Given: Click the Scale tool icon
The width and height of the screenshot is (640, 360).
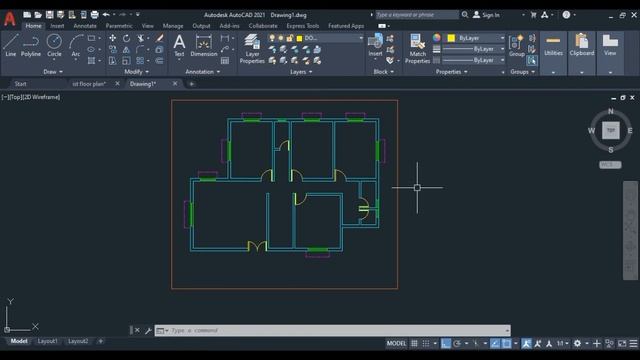Looking at the screenshot, I should point(127,61).
